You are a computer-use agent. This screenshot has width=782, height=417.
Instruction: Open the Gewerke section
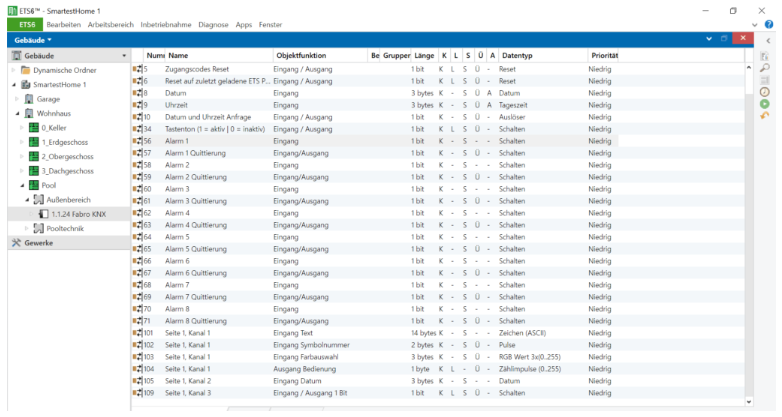tap(38, 242)
